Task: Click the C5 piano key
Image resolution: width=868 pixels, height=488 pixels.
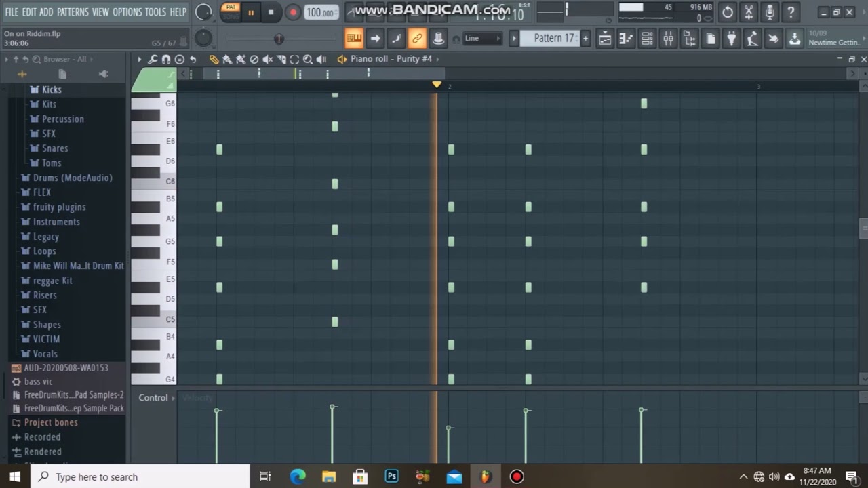Action: [154, 319]
